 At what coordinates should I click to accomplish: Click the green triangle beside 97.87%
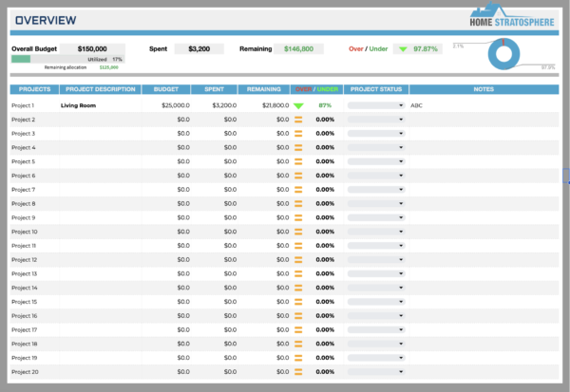pyautogui.click(x=403, y=49)
